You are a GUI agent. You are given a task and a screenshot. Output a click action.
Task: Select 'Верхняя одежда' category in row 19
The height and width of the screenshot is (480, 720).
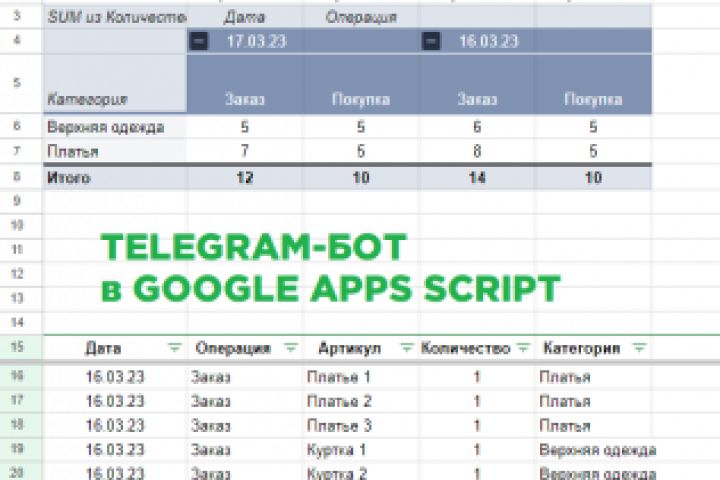(597, 450)
